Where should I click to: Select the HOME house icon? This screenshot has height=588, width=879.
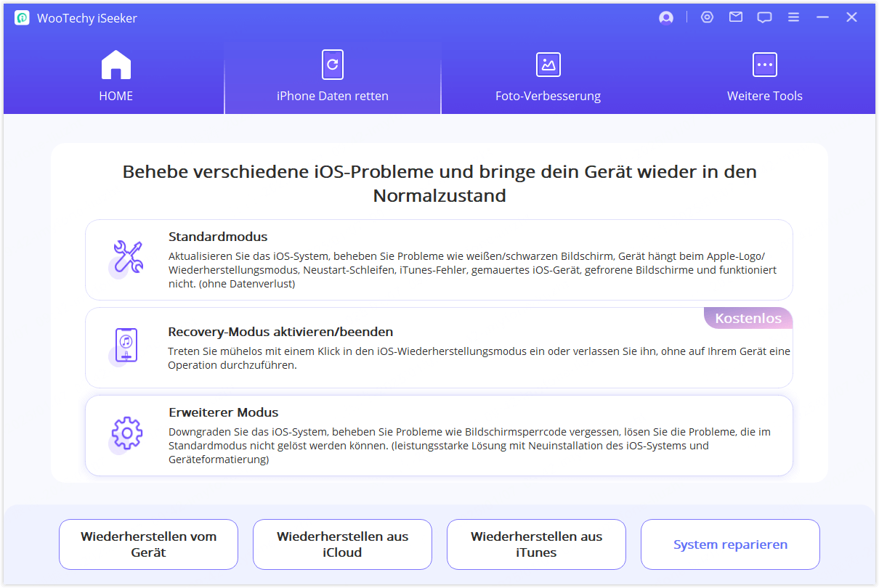[x=116, y=65]
